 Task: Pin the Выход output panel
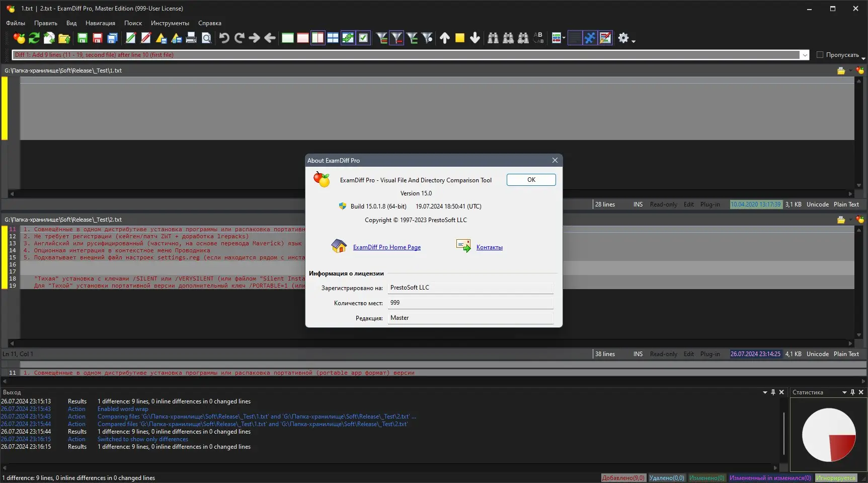pos(773,392)
